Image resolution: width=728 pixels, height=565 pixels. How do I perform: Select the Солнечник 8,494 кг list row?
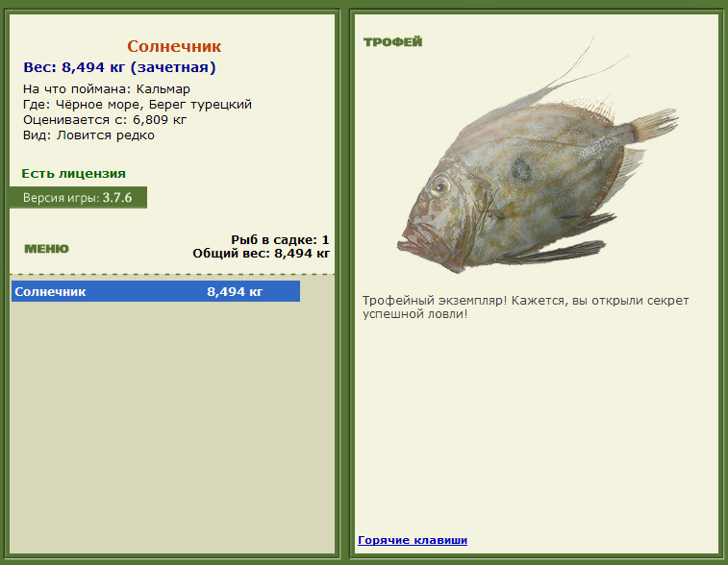tap(156, 291)
